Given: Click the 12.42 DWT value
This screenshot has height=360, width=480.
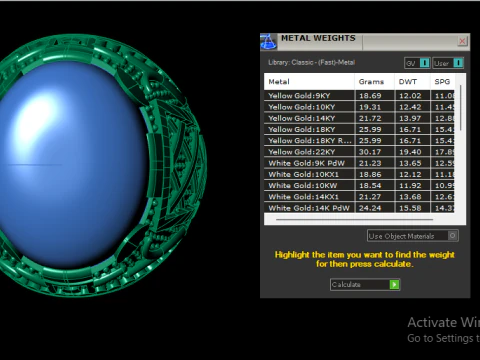Looking at the screenshot, I should coord(410,107).
